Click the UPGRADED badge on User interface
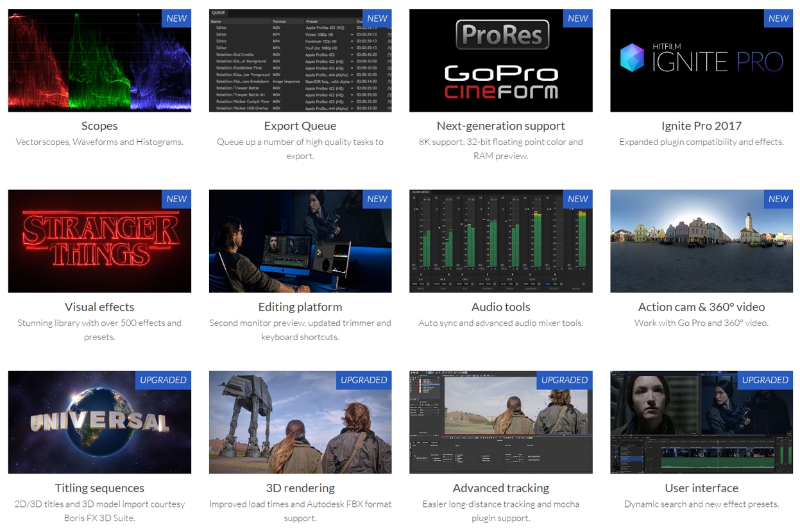Screen dimensions: 800x532 pos(765,381)
